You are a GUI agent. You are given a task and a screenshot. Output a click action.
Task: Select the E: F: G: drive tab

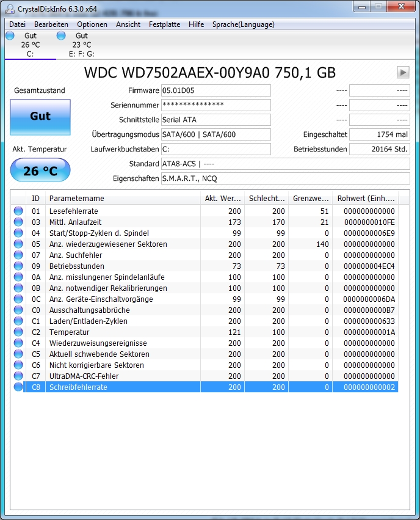(x=82, y=45)
